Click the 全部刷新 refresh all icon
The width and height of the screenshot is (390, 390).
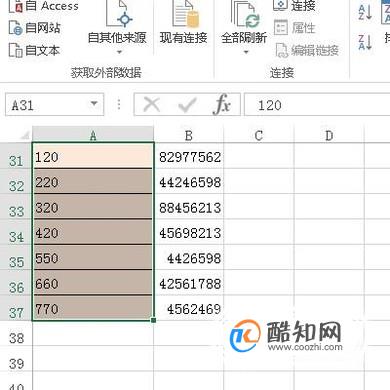[x=245, y=15]
